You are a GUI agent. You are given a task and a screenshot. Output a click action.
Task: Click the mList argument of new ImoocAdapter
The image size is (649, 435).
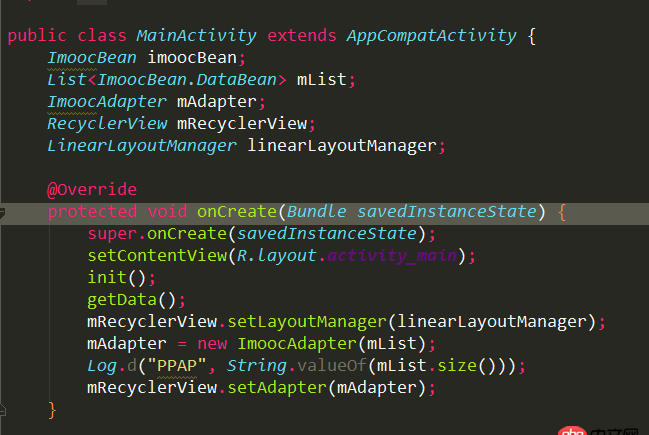click(392, 344)
